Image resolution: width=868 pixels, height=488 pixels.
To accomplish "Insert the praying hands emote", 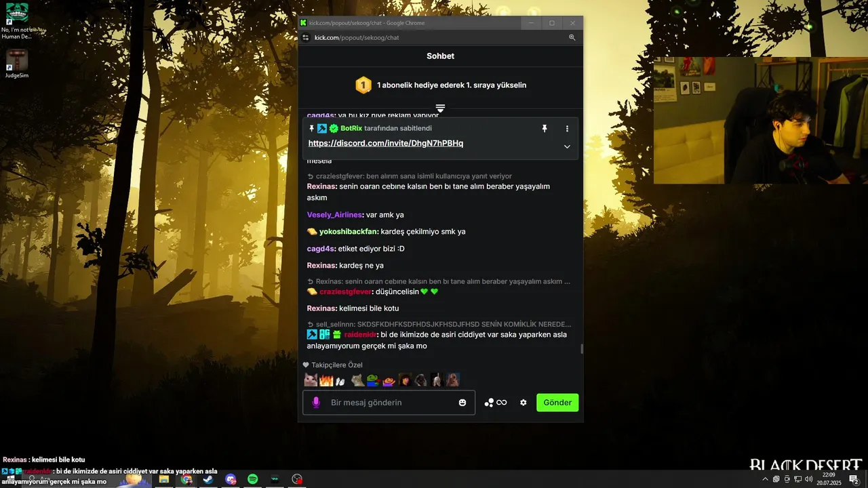I will click(341, 381).
